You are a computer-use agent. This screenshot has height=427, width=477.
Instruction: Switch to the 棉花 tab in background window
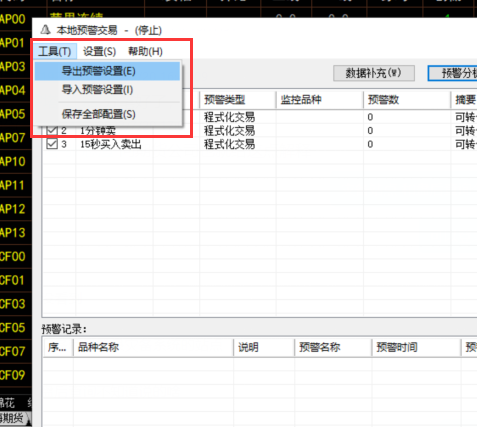click(7, 403)
